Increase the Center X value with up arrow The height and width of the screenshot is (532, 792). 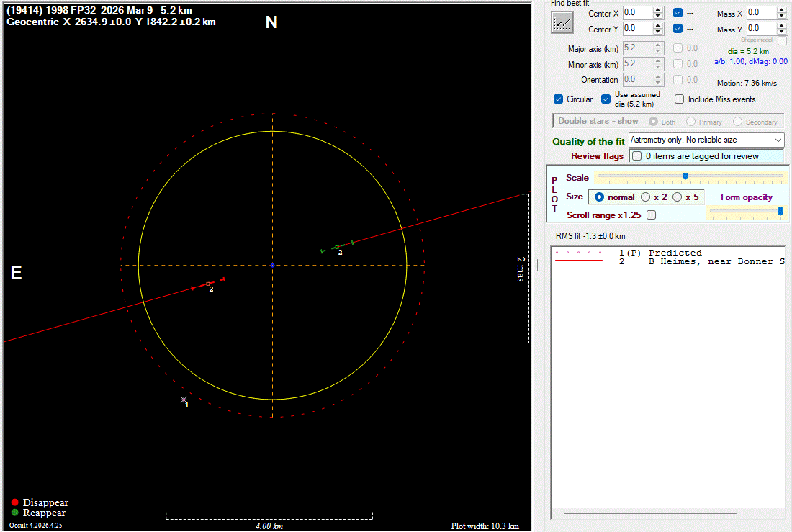[658, 9]
